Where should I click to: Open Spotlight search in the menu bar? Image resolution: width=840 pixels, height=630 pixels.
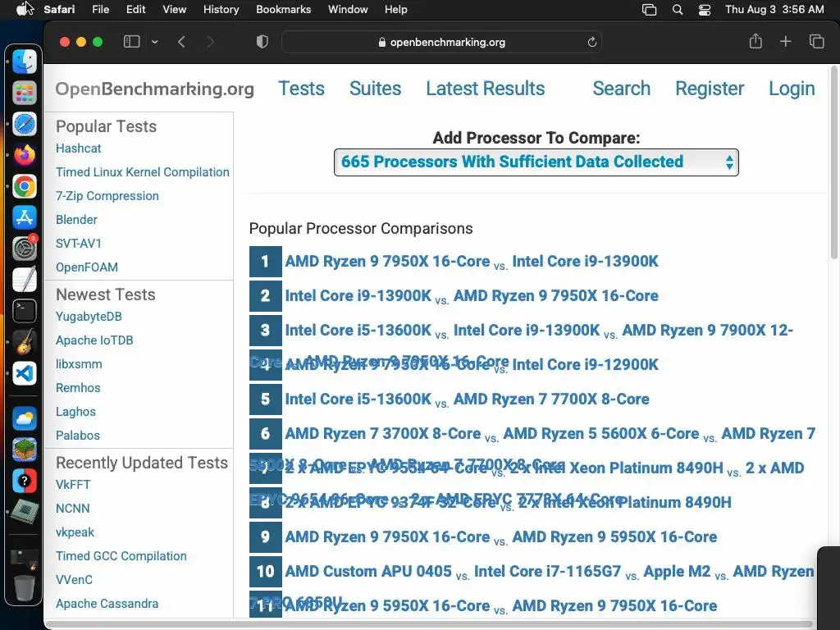click(677, 10)
